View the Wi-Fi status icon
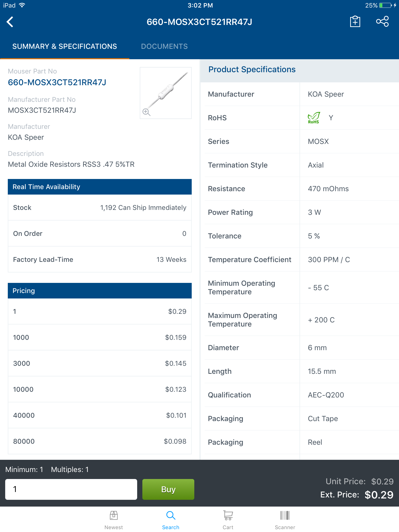Viewport: 399px width, 532px height. coord(22,5)
